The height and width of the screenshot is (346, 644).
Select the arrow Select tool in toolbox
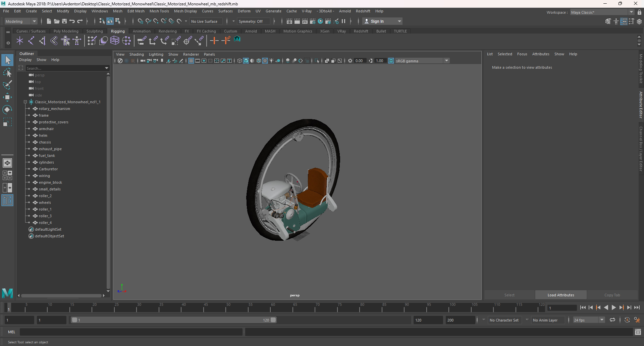click(7, 60)
